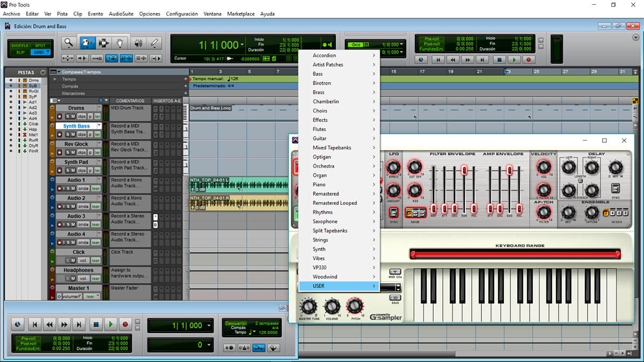The image size is (644, 362).
Task: Open the Ventana menu
Action: coord(212,13)
